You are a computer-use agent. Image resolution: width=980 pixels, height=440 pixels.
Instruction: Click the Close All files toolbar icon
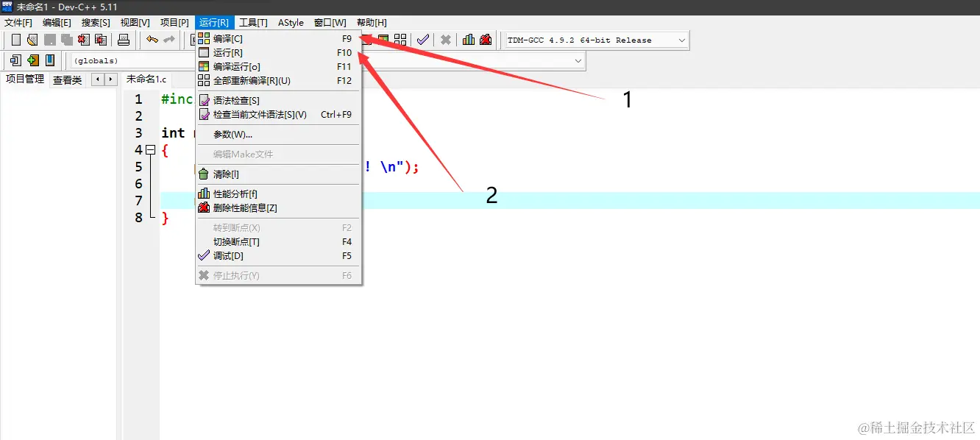(x=101, y=40)
